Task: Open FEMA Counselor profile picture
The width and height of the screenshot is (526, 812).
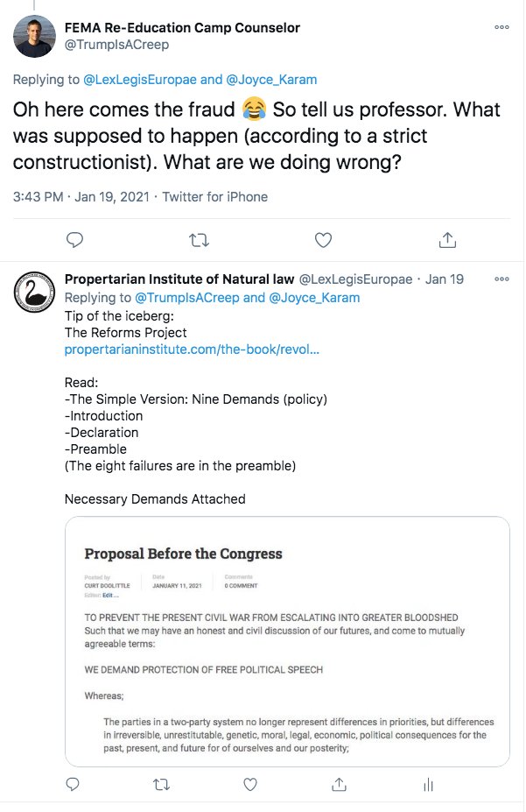Action: click(35, 36)
